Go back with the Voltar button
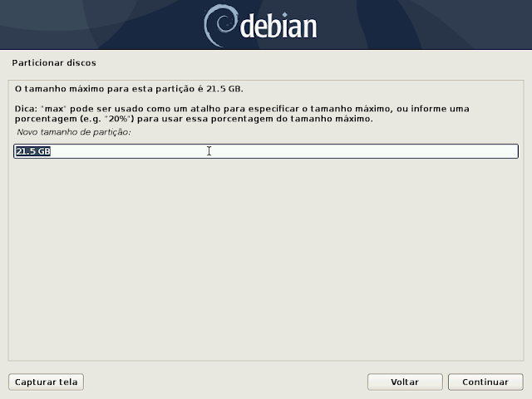Screen dimensions: 532x399 pyautogui.click(x=405, y=382)
